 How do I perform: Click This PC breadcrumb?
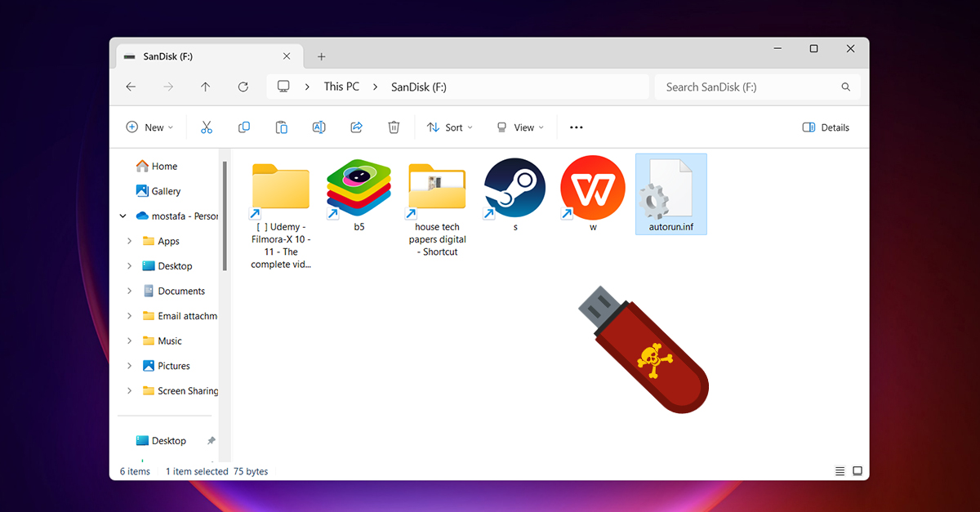[x=341, y=87]
